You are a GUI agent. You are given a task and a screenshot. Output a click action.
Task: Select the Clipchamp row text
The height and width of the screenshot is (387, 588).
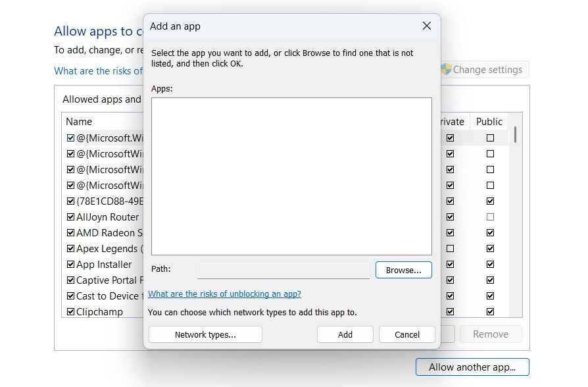99,311
